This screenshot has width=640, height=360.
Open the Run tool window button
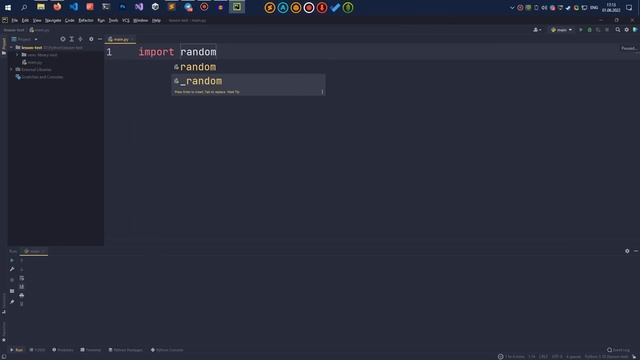(x=17, y=350)
